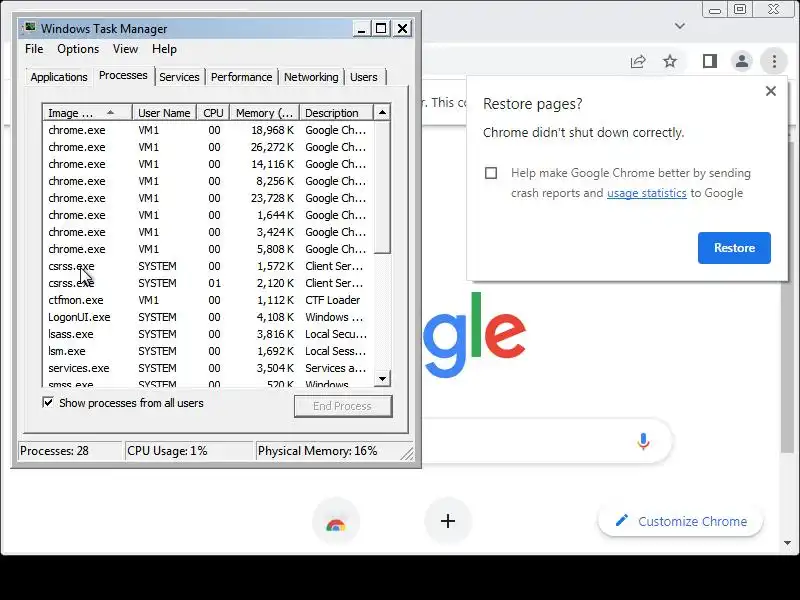The image size is (800, 600).
Task: Select chrome.exe row using 26,272 K
Action: [x=208, y=147]
